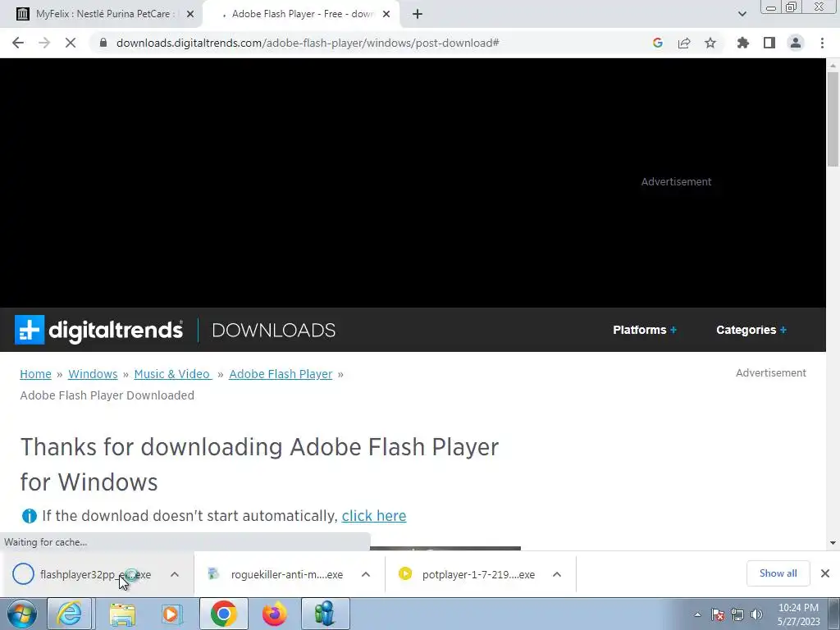Viewport: 840px width, 630px height.
Task: Open Windows Explorer folder in taskbar
Action: pos(122,614)
